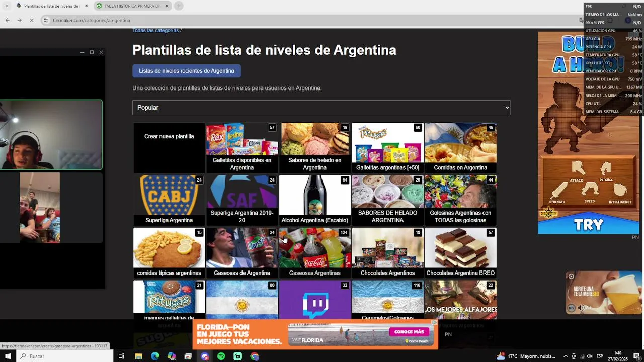
Task: Close the beer video ad overlay
Action: [571, 276]
